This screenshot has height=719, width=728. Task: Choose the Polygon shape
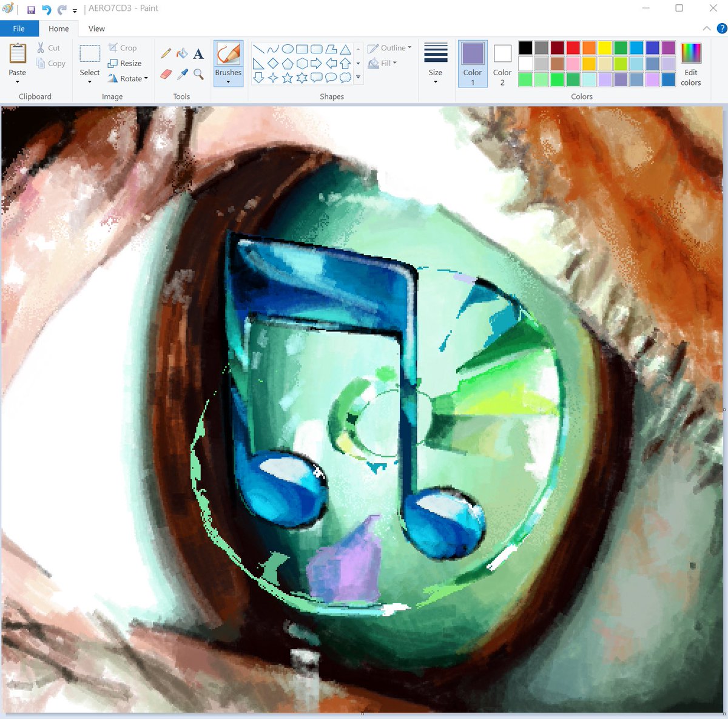[x=331, y=49]
